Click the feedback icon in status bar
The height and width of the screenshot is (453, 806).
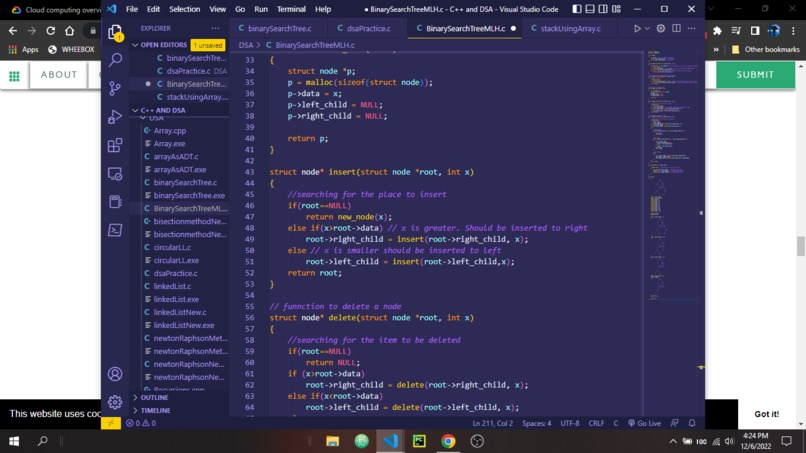674,423
